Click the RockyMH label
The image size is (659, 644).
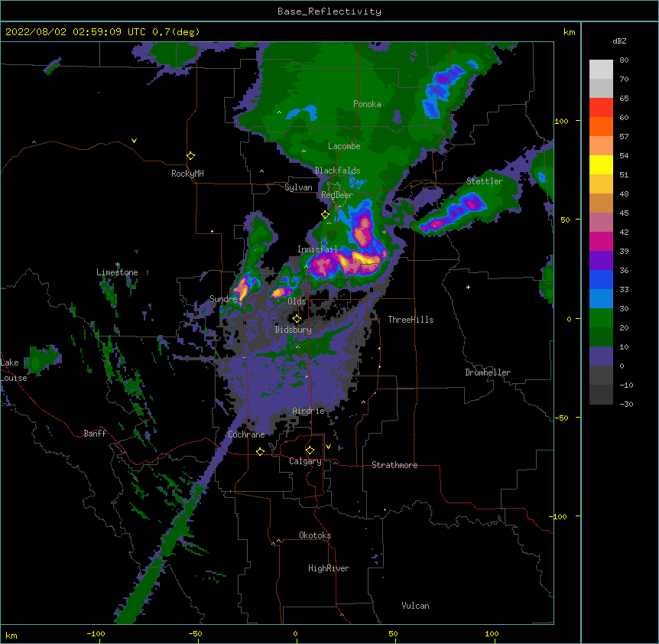tap(187, 174)
